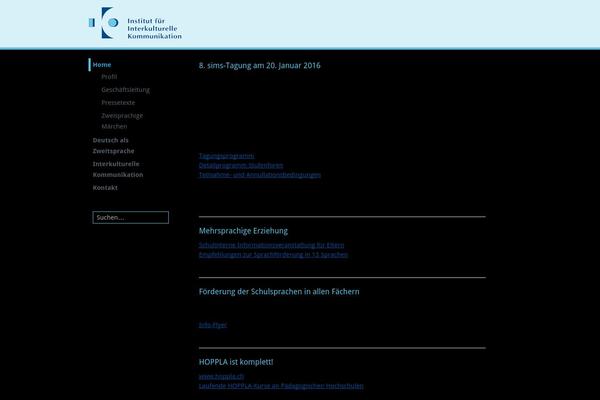Click the Institut für Interkulturelle Kommunikation logo

coord(135,23)
